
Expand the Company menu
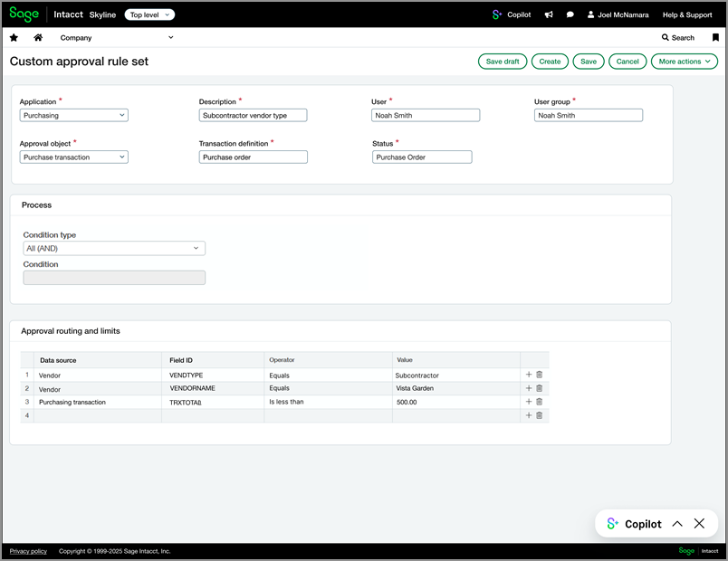pos(117,38)
